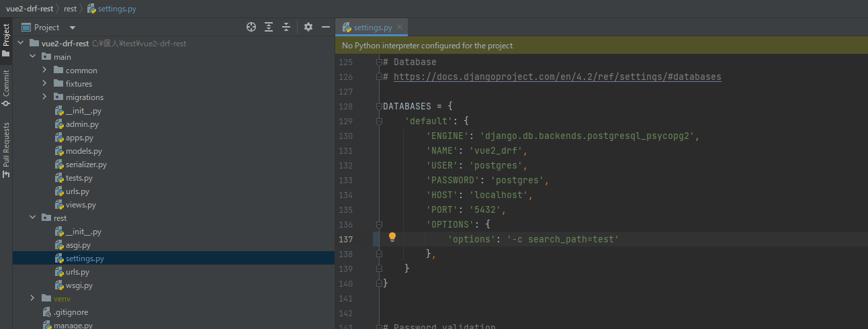The height and width of the screenshot is (329, 868).
Task: Select __init__.py under the rest folder
Action: [83, 232]
